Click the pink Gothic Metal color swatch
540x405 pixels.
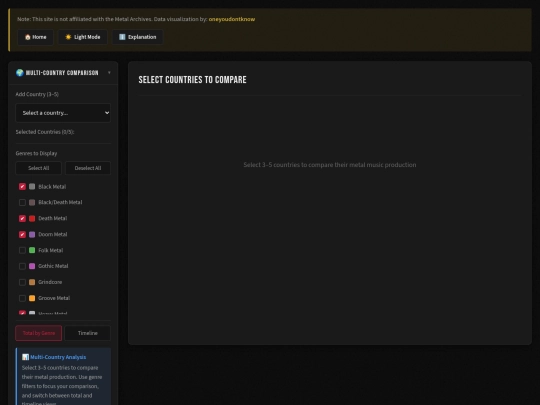click(x=32, y=266)
